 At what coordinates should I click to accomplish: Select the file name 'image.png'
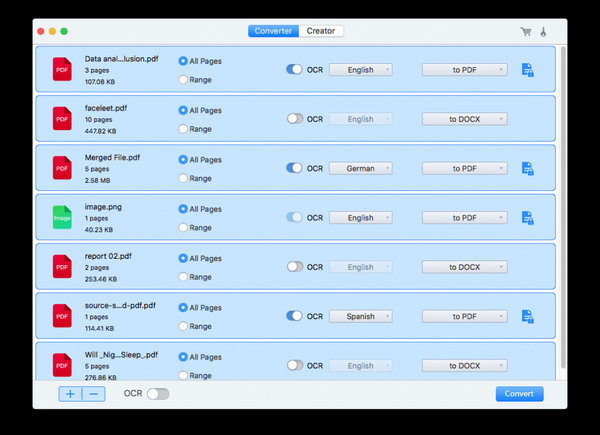(x=103, y=207)
